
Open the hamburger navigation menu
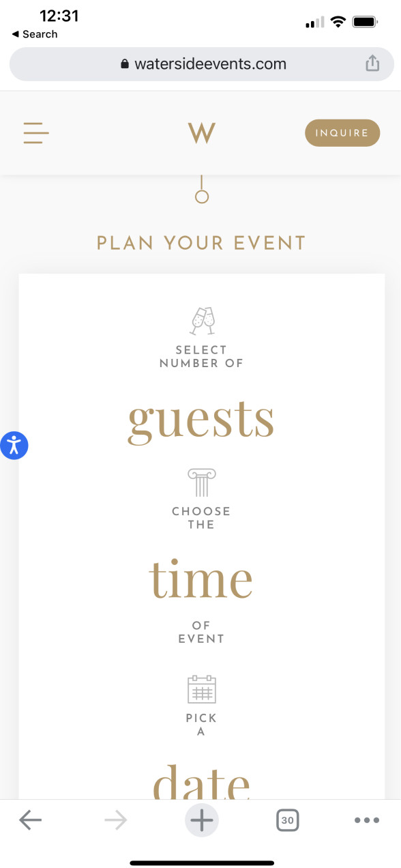tap(36, 132)
